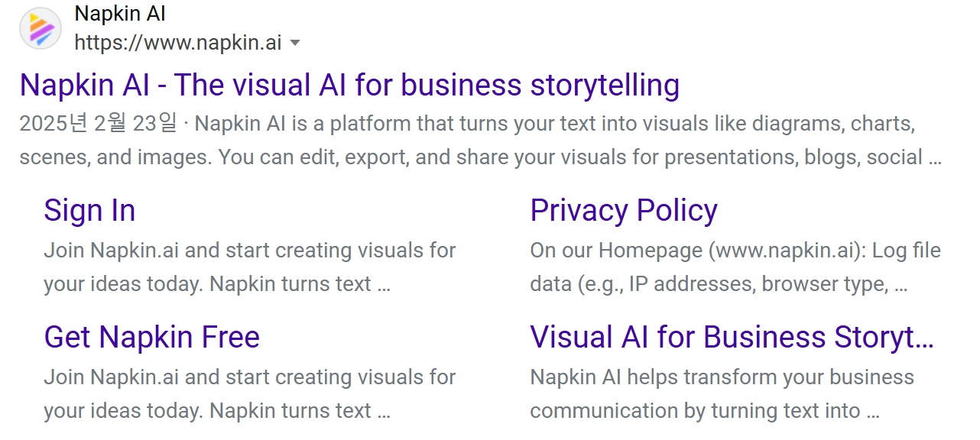Click the description under Privacy Policy
The width and height of the screenshot is (980, 440).
pos(735,267)
